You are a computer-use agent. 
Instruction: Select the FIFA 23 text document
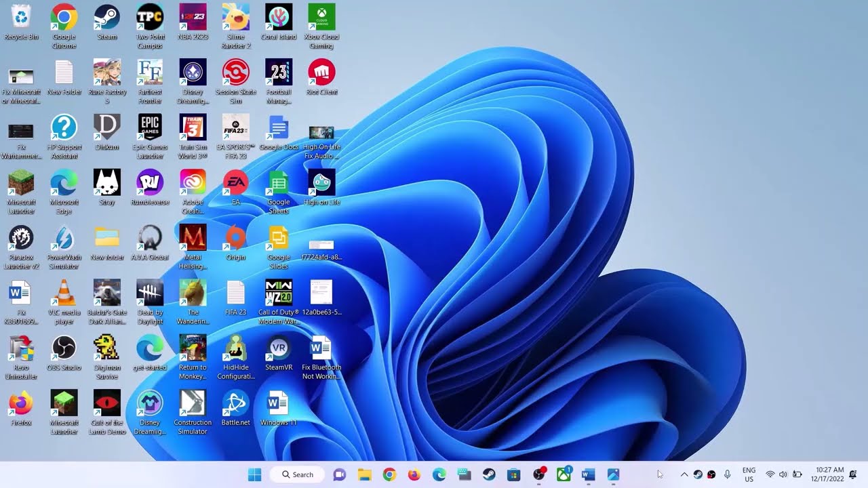pos(235,298)
